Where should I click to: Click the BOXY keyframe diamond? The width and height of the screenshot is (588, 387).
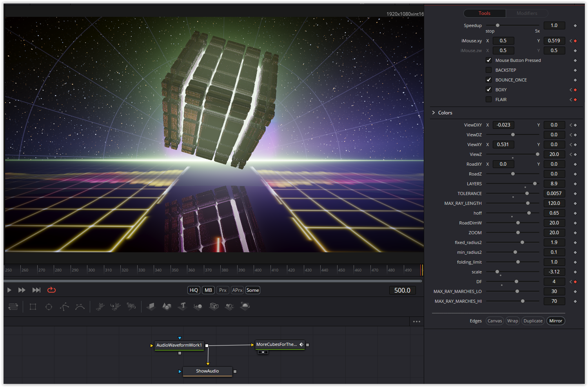click(x=575, y=90)
